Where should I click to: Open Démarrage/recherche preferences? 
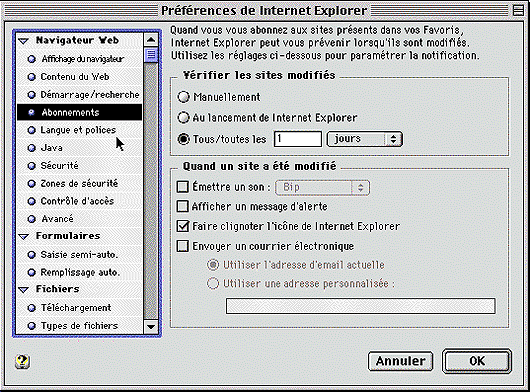coord(90,95)
